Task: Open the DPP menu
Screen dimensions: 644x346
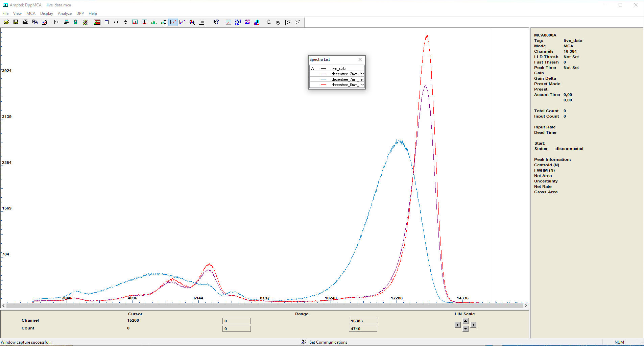Action: pyautogui.click(x=80, y=14)
